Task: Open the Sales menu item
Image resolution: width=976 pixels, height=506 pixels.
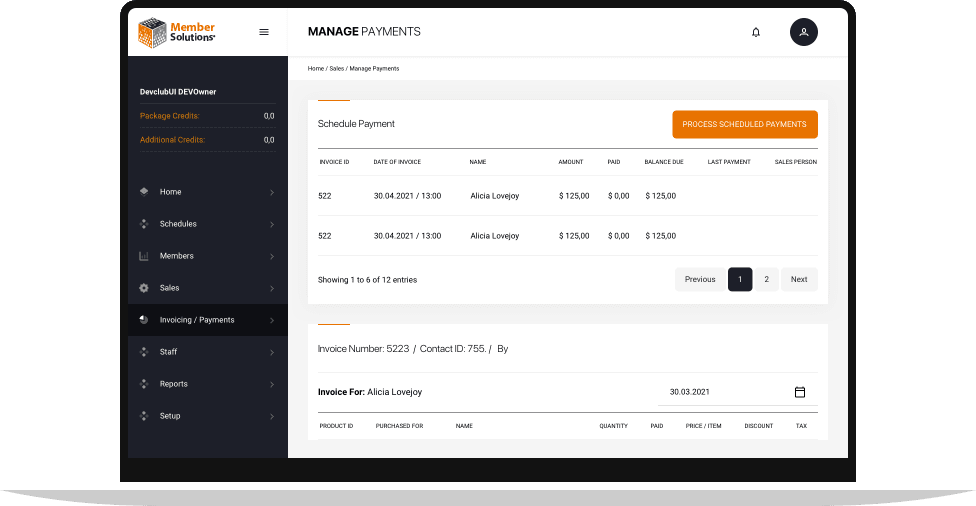Action: click(207, 288)
